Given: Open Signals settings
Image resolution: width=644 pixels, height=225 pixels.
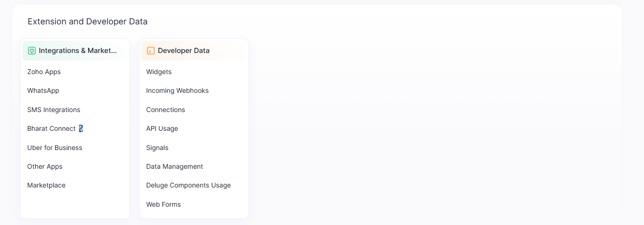Looking at the screenshot, I should click(157, 148).
